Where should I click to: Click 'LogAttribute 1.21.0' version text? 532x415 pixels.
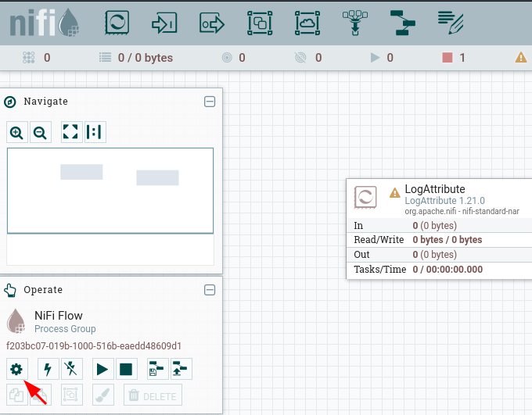(445, 201)
